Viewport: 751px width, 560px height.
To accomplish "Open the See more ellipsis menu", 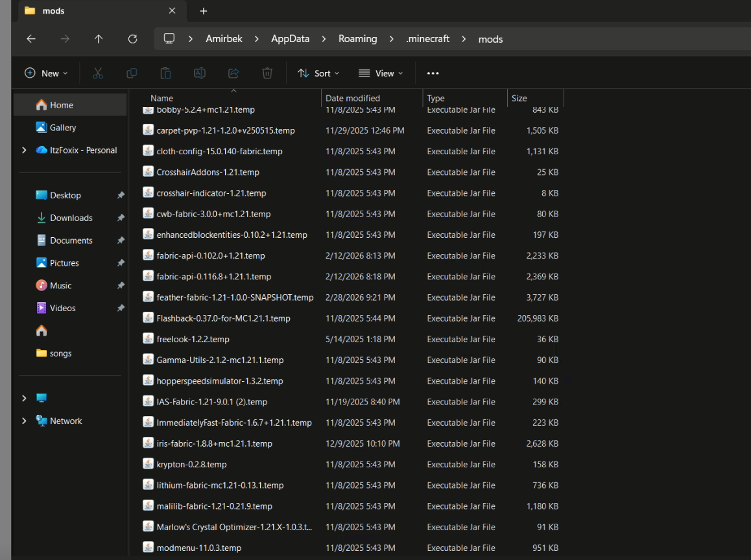I will [433, 73].
